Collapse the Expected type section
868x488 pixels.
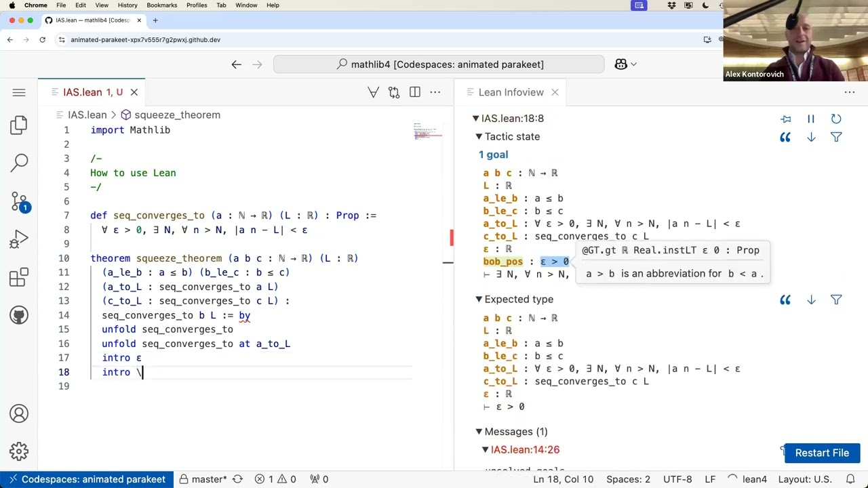click(x=479, y=300)
